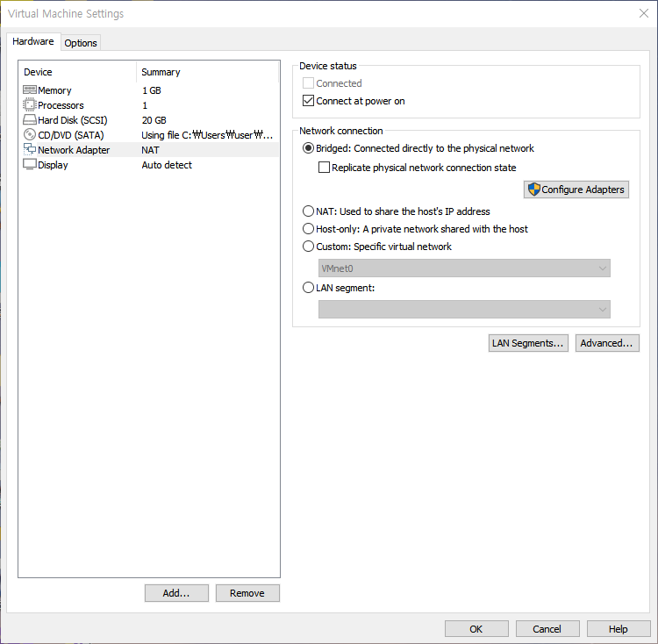Open the VMnet0 virtual network dropdown
This screenshot has width=658, height=644.
point(464,268)
